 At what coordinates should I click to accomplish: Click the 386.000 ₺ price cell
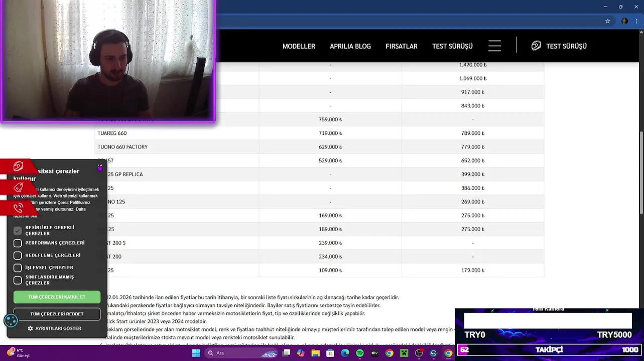click(473, 188)
